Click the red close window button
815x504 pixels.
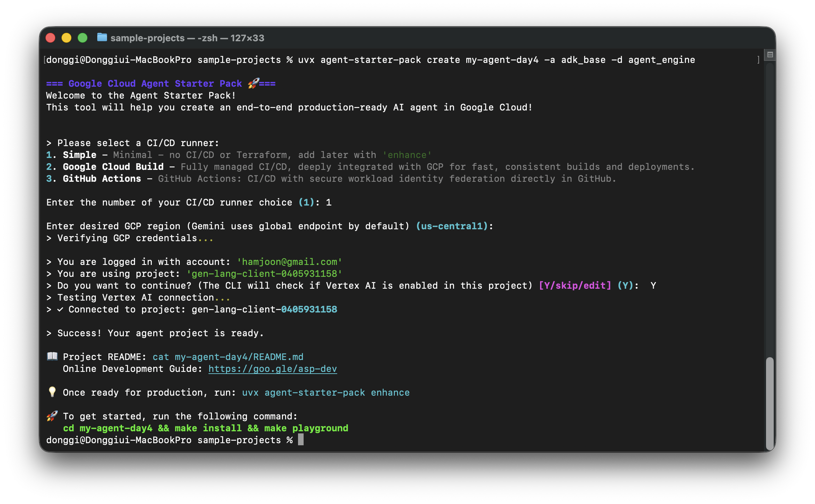(51, 38)
